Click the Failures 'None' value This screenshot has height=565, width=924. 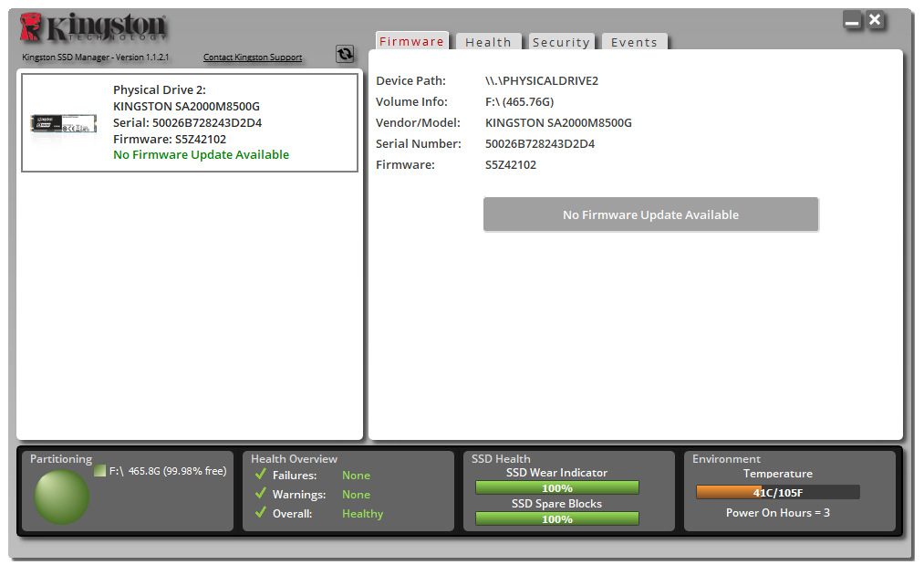pos(356,476)
